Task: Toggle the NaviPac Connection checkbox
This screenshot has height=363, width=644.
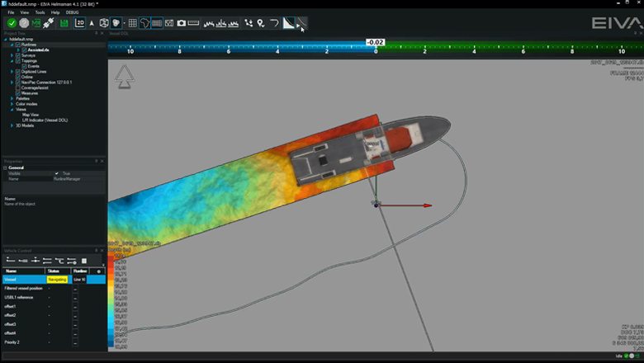Action: point(17,82)
